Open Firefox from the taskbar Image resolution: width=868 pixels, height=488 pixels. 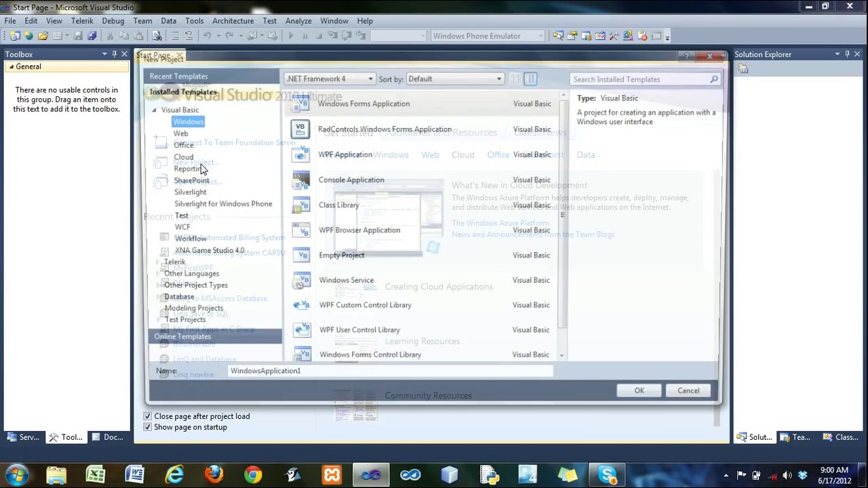click(x=214, y=474)
